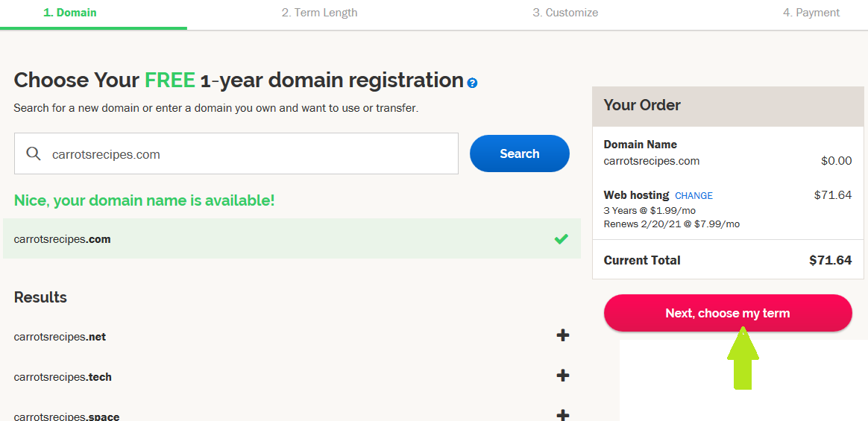Screen dimensions: 868x421
Task: Open the 3. Customize step tab
Action: pyautogui.click(x=565, y=13)
